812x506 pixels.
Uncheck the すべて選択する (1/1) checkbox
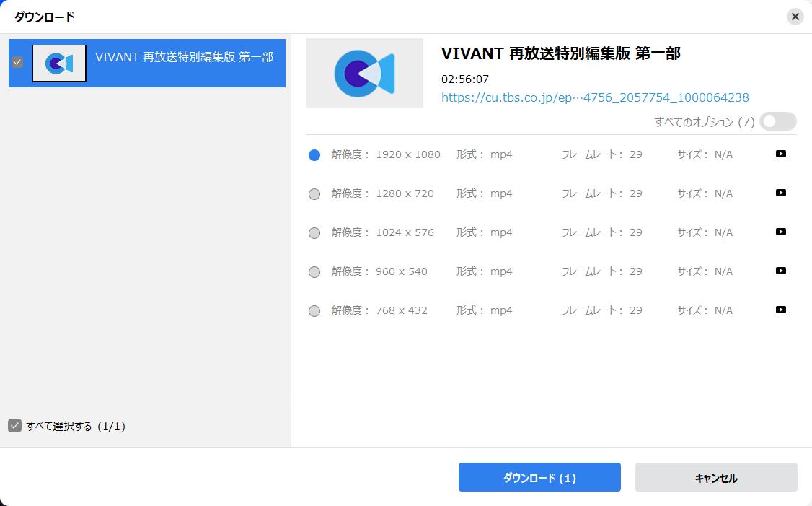pos(14,426)
